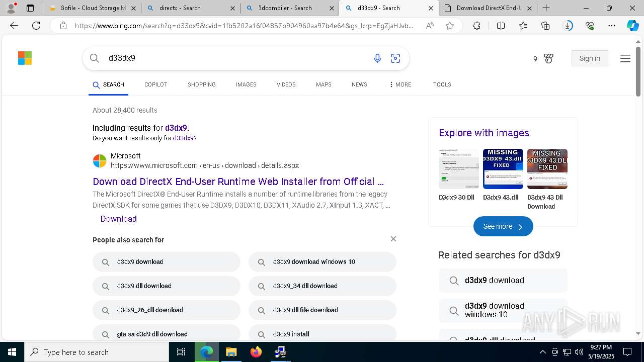
Task: Open Collections icon in toolbar
Action: [x=545, y=26]
